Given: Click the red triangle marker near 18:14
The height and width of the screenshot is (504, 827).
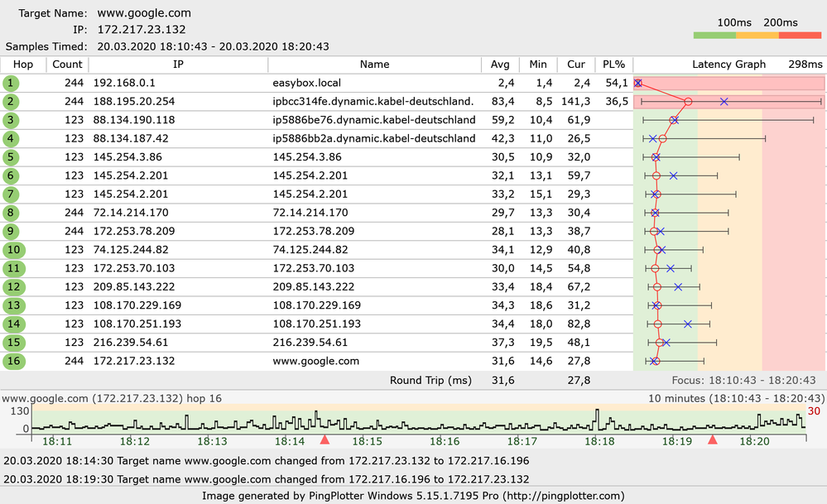Looking at the screenshot, I should point(325,439).
